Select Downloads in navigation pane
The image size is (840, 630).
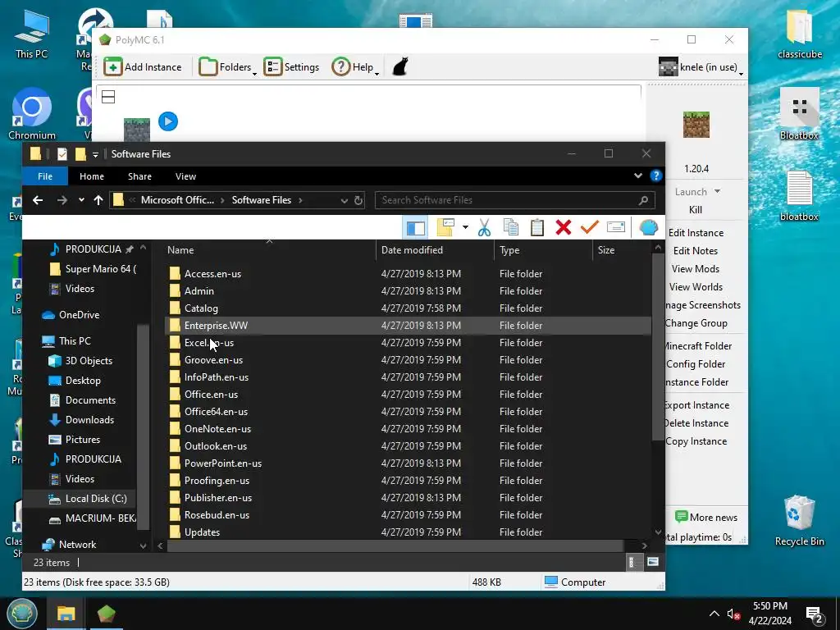tap(89, 420)
